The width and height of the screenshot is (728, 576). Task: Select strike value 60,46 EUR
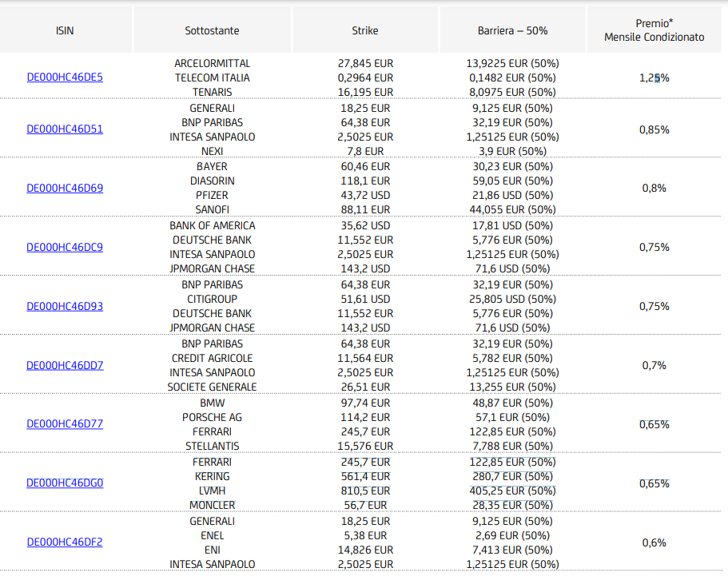click(x=365, y=166)
